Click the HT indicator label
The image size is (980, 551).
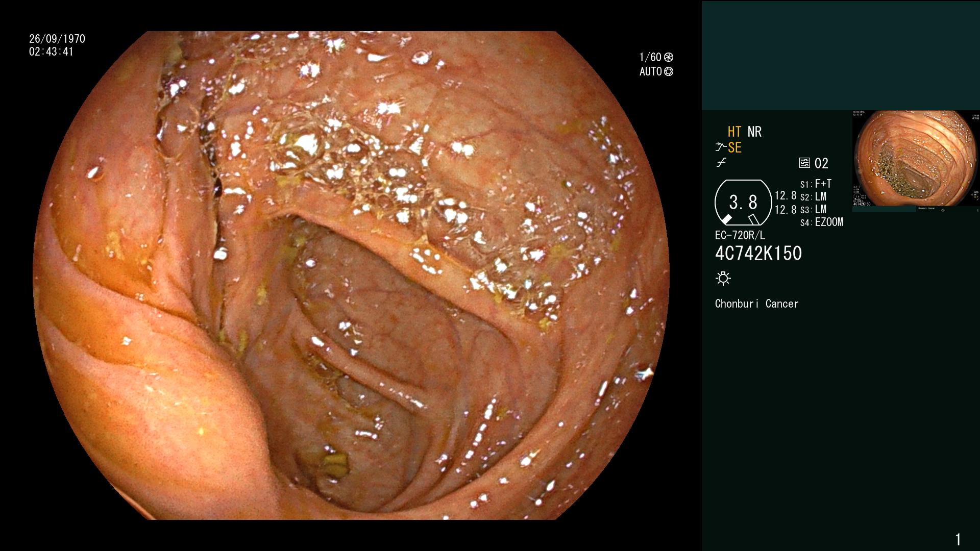pos(734,132)
